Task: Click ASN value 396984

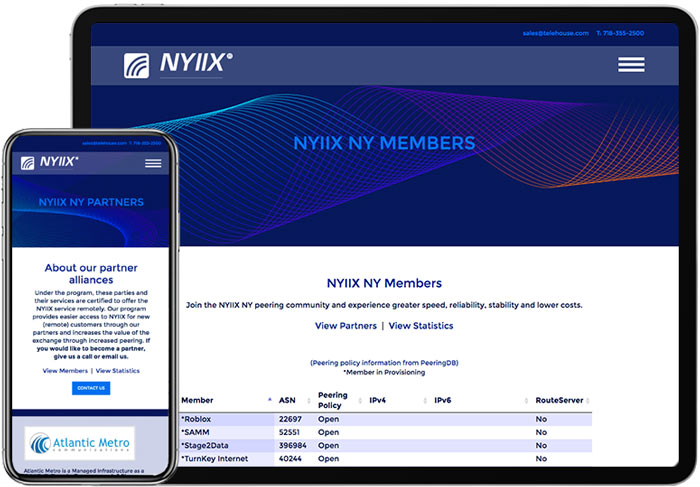Action: click(292, 445)
